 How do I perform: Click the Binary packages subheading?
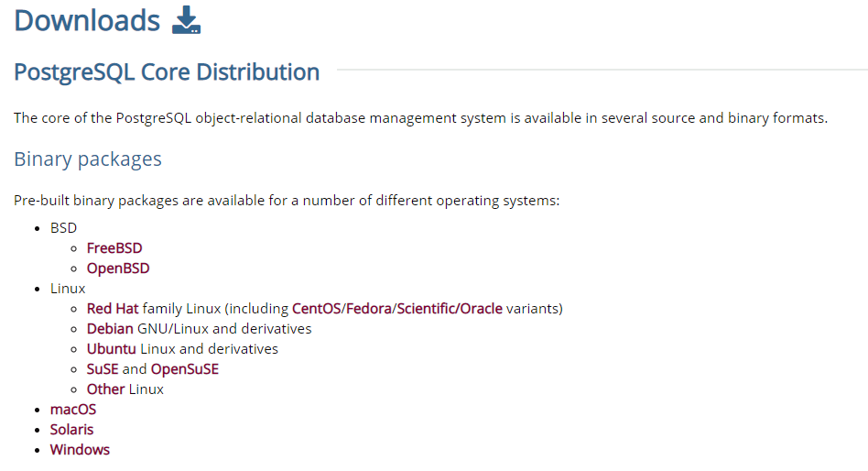(88, 159)
